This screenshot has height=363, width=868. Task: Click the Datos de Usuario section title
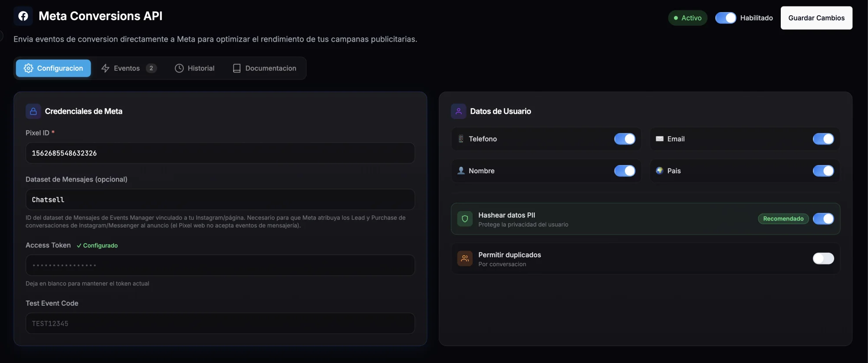point(500,111)
